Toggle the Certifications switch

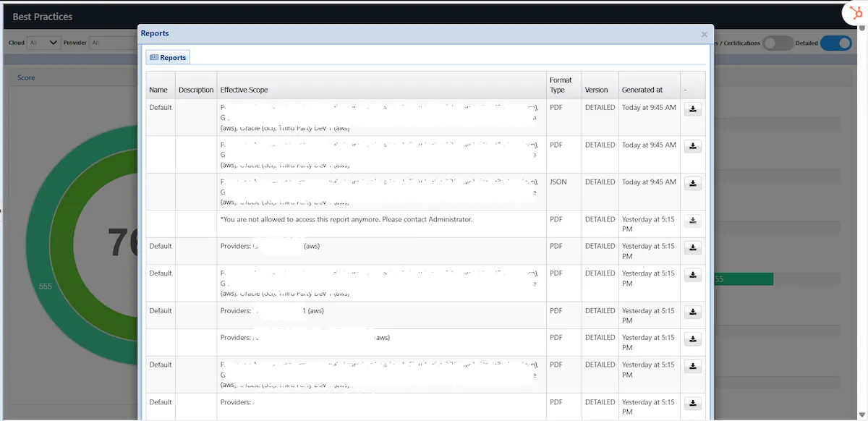pos(778,43)
